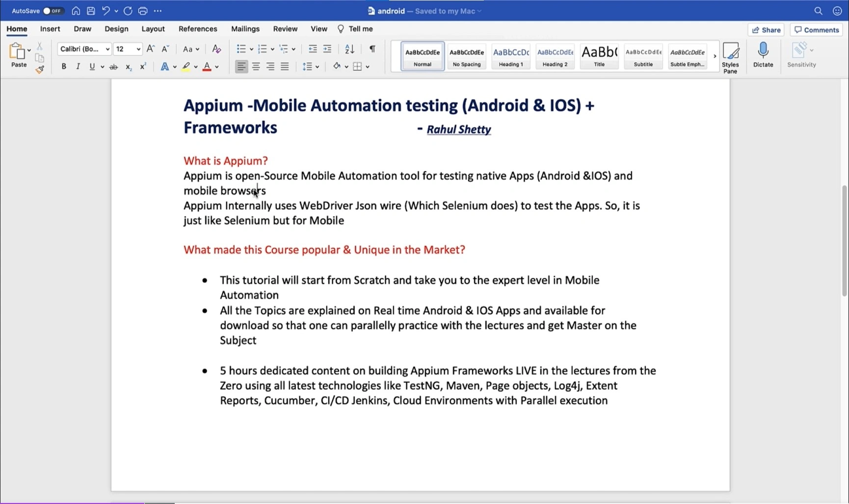Screen dimensions: 849x504
Task: Switch to the Insert tab
Action: (x=50, y=29)
